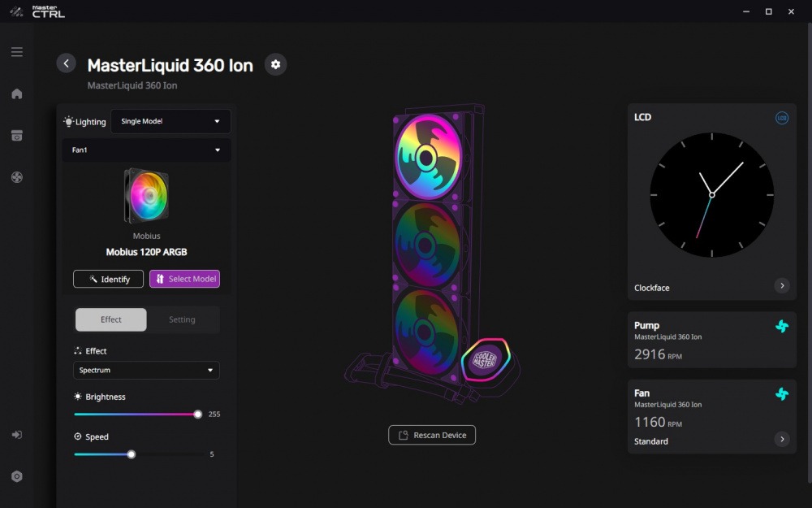The height and width of the screenshot is (508, 812).
Task: Click the login icon in the sidebar
Action: point(16,434)
